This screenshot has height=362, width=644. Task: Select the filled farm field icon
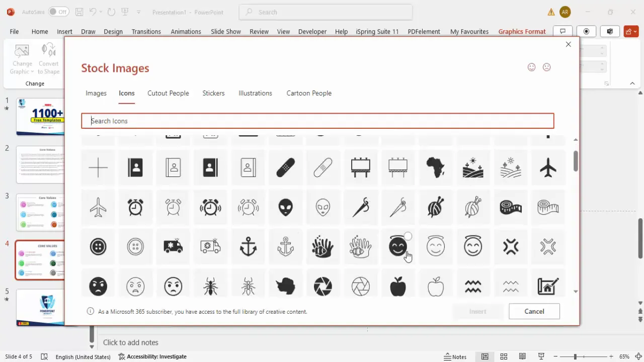point(473,167)
